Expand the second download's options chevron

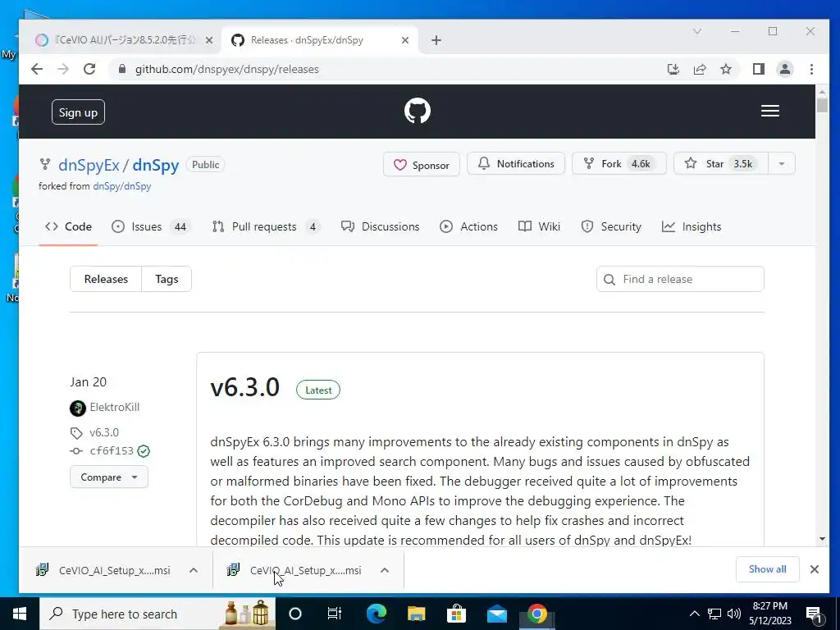pos(385,571)
